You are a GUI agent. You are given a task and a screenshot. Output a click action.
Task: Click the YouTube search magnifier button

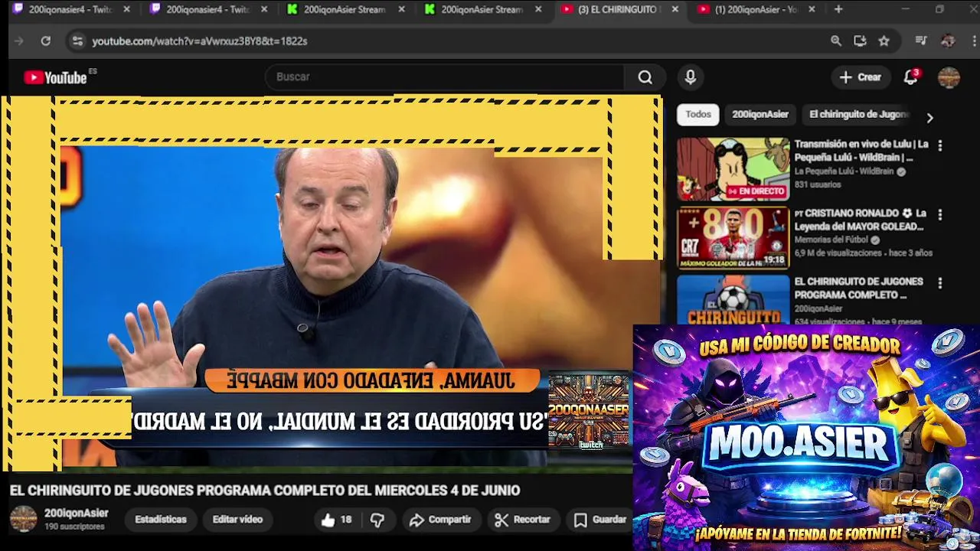coord(645,77)
